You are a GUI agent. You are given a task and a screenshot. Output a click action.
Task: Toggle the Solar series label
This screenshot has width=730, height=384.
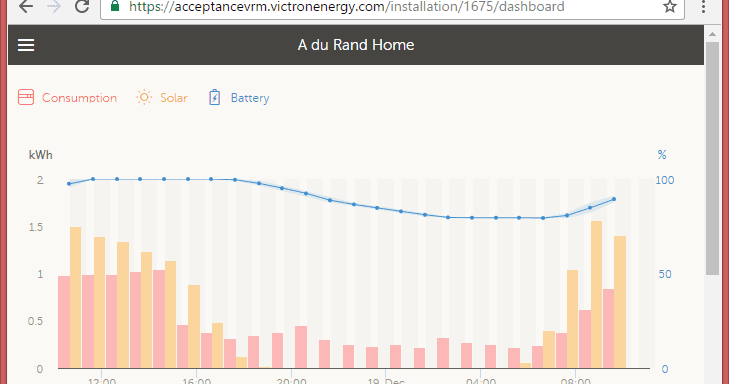pyautogui.click(x=174, y=98)
